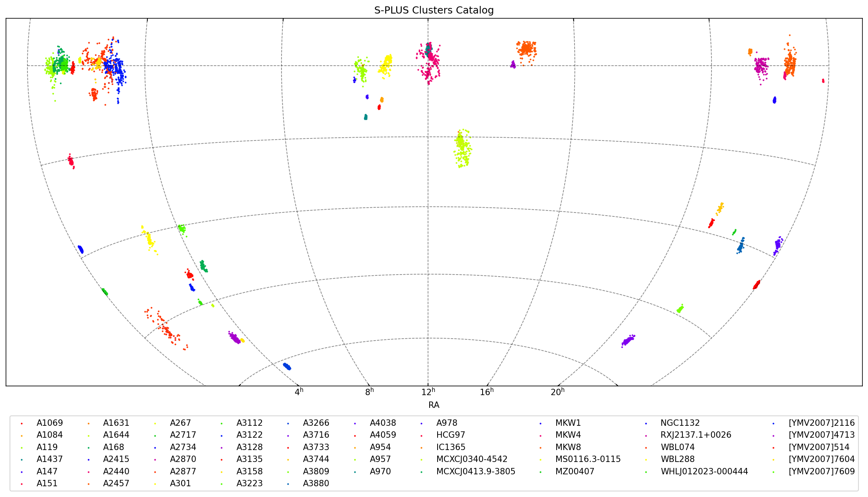Click the RA axis label
Screen dimensions: 868x497
point(434,405)
